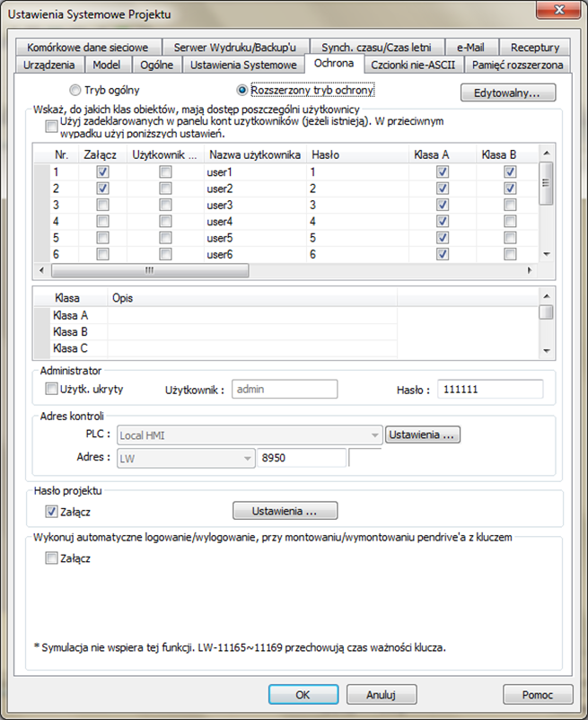Open the e-Mail tab
588x720 pixels.
[x=470, y=48]
